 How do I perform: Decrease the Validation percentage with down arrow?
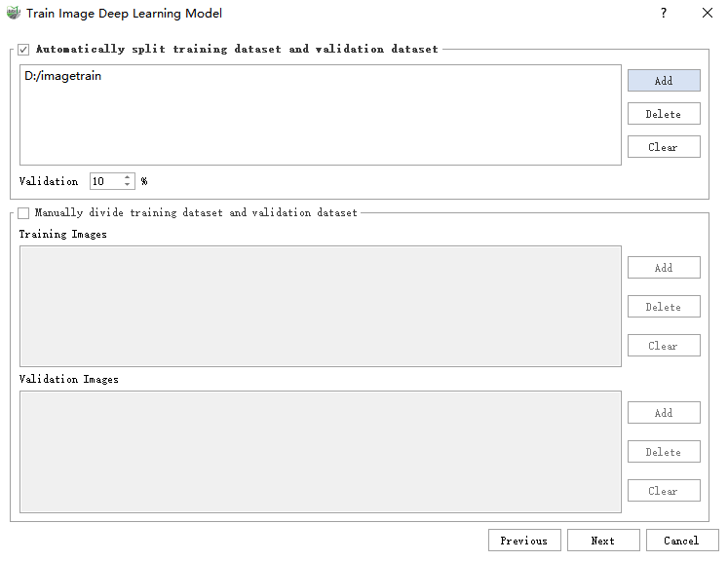coord(128,185)
